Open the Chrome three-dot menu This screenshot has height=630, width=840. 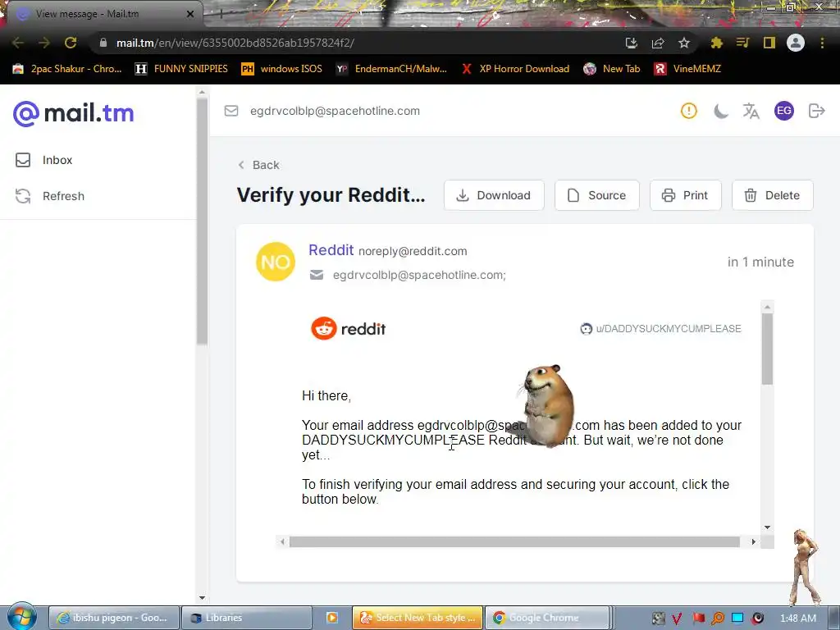pos(822,43)
